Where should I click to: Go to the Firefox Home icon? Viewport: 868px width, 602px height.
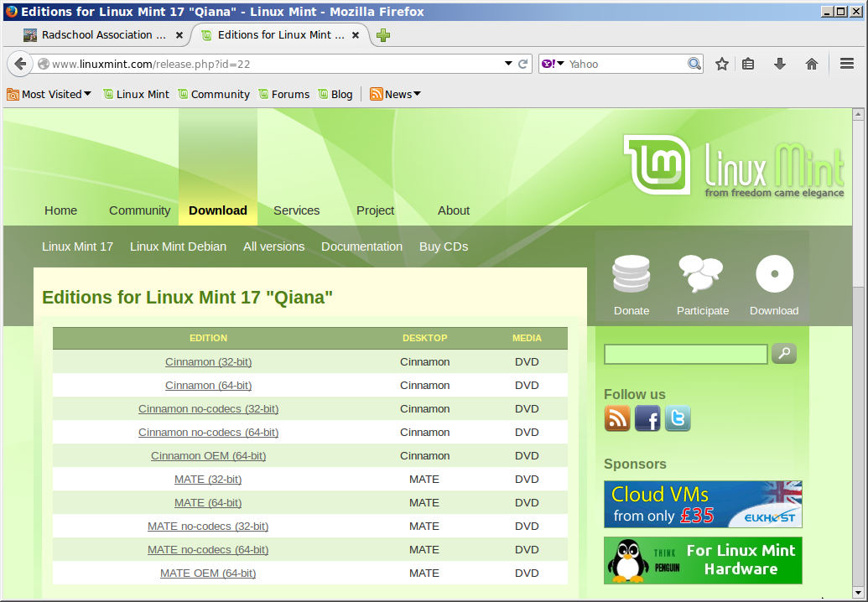(x=812, y=65)
